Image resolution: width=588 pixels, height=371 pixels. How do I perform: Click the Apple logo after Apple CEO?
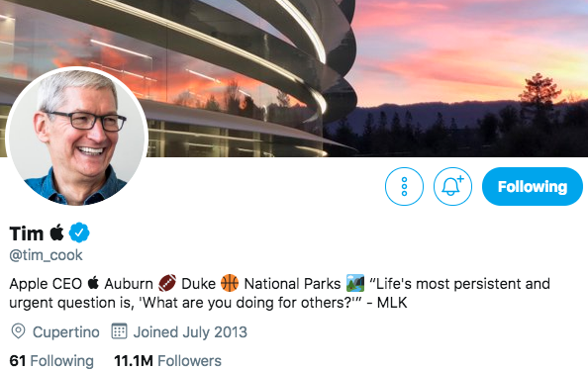click(93, 283)
